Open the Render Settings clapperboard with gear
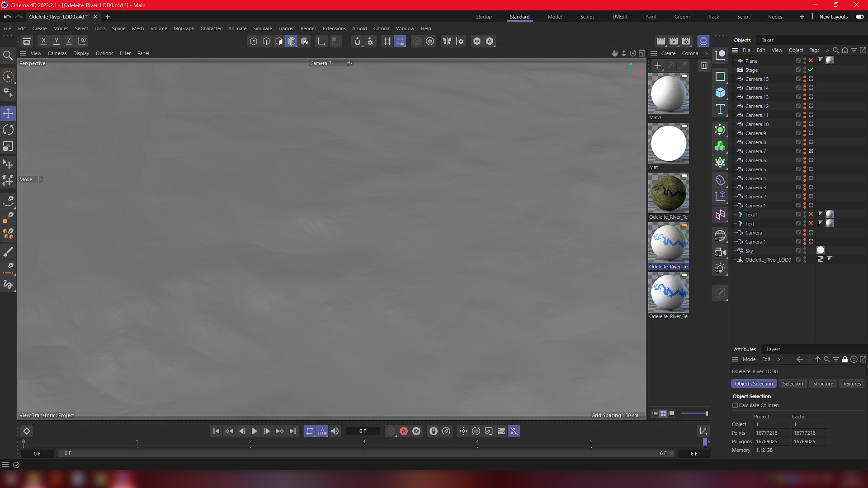 (686, 41)
